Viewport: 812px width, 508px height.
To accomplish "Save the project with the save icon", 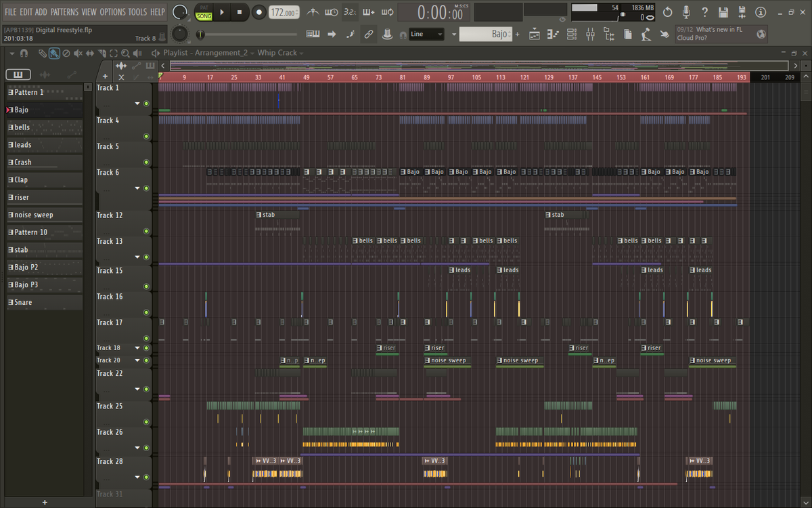I will (x=723, y=12).
